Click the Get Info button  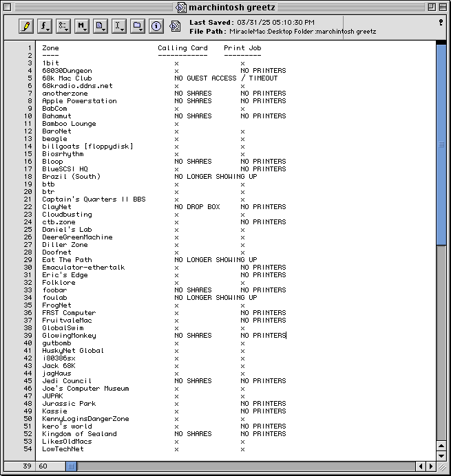[156, 26]
